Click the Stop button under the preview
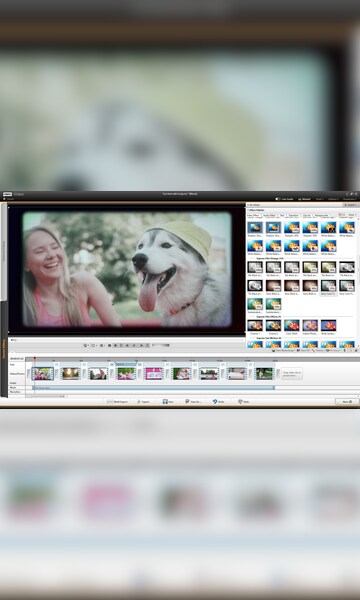The width and height of the screenshot is (360, 600). coord(109,345)
